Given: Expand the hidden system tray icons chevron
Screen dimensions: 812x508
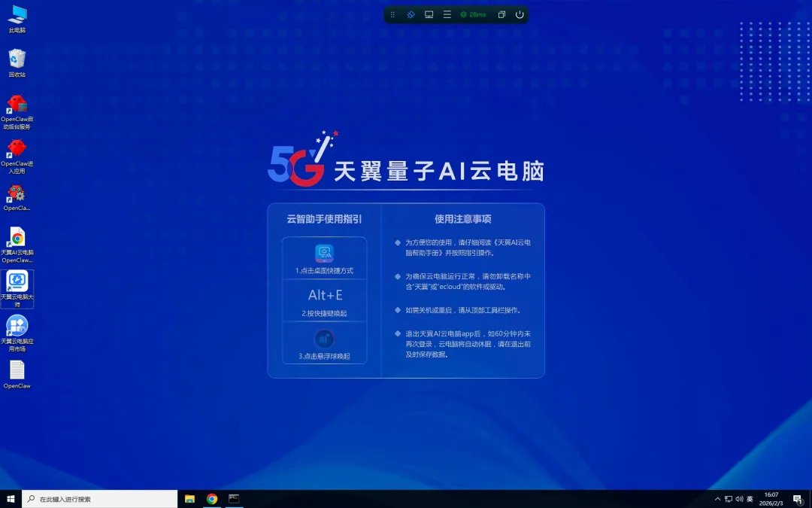Looking at the screenshot, I should [x=717, y=499].
